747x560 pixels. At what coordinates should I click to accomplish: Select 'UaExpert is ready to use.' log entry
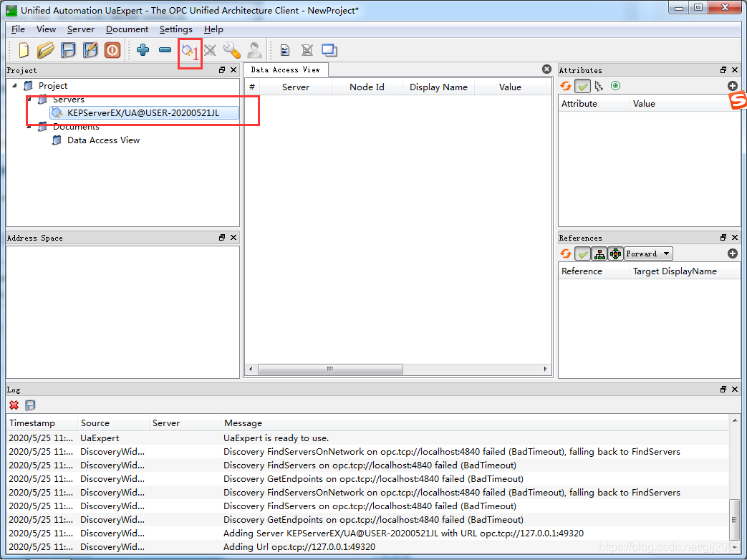point(367,438)
